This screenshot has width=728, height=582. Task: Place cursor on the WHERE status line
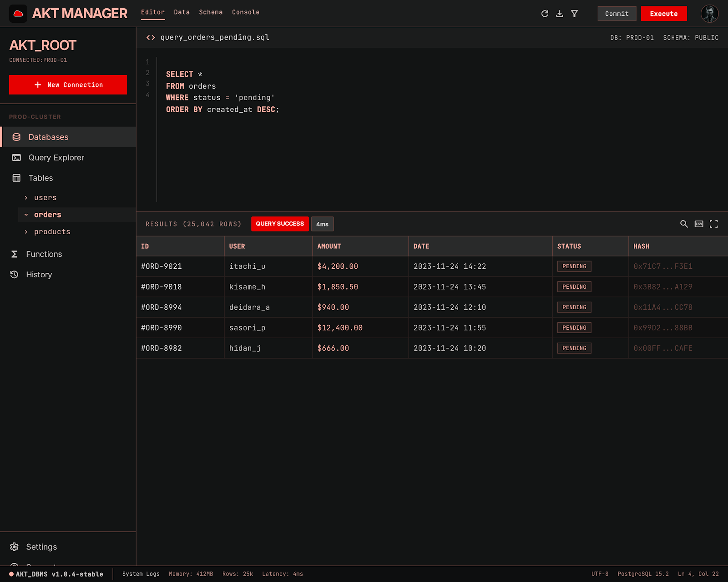[x=220, y=98]
